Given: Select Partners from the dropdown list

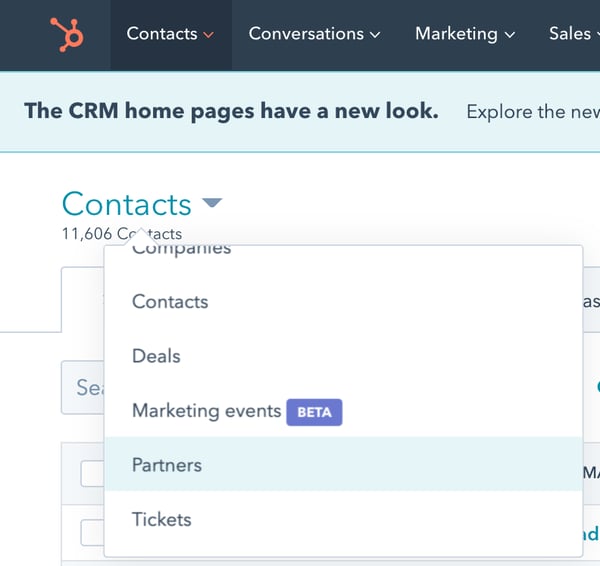Looking at the screenshot, I should pyautogui.click(x=343, y=465).
